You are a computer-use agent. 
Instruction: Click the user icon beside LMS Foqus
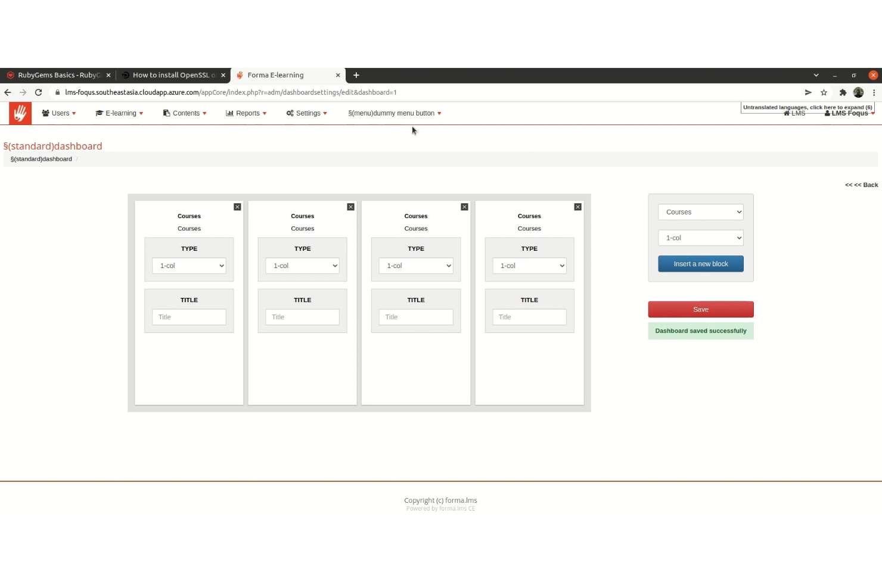point(828,113)
